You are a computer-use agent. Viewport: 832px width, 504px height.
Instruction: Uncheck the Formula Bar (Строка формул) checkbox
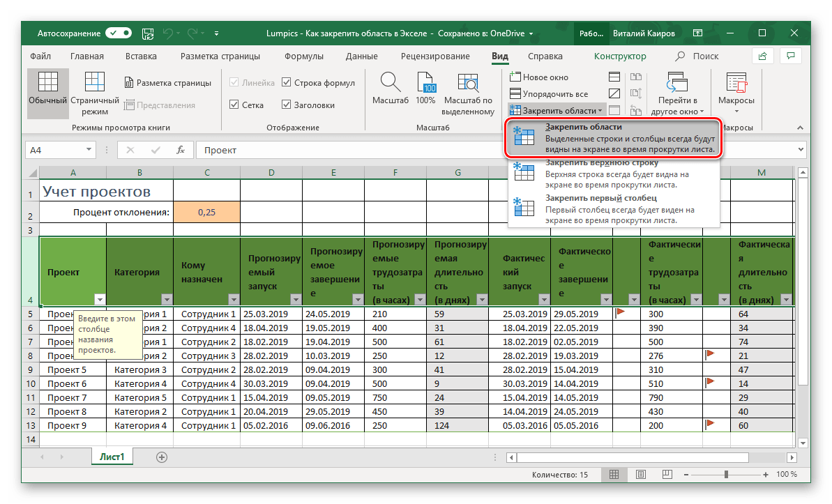click(287, 83)
